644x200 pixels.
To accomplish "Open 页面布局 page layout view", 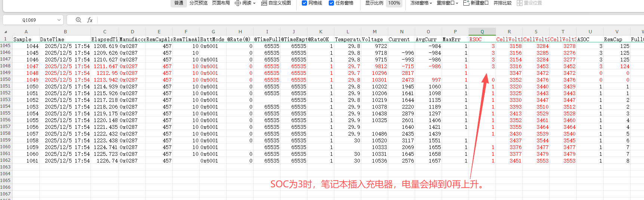I will 221,3.
